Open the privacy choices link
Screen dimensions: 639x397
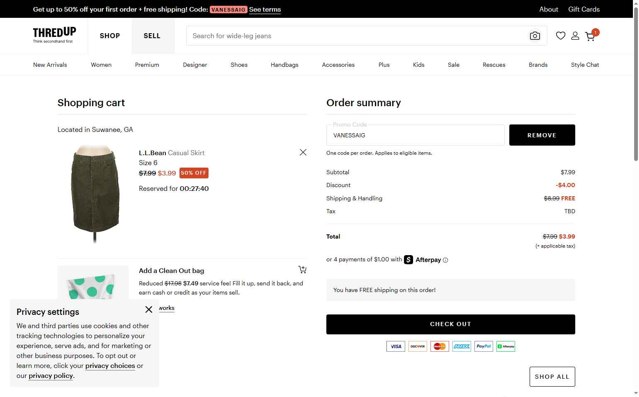pos(110,366)
